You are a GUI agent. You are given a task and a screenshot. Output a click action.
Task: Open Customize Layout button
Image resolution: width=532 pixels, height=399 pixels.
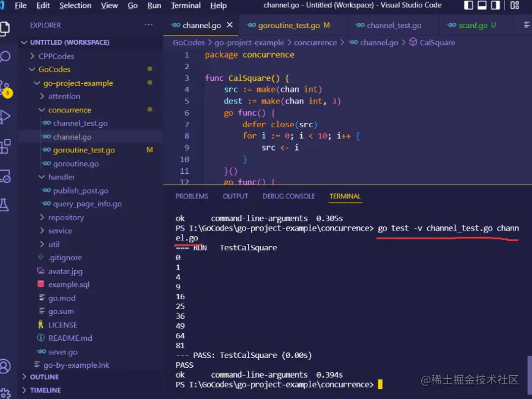(x=515, y=5)
